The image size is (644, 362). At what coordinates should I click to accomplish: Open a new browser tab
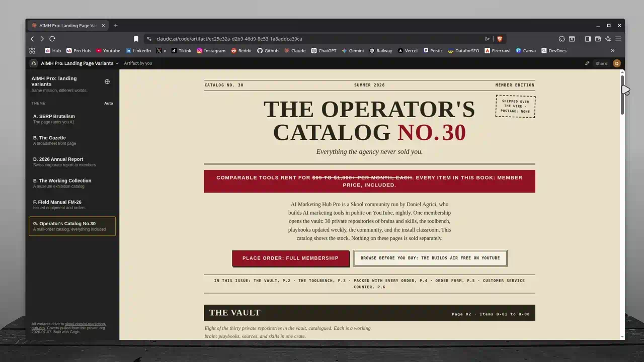pyautogui.click(x=116, y=26)
